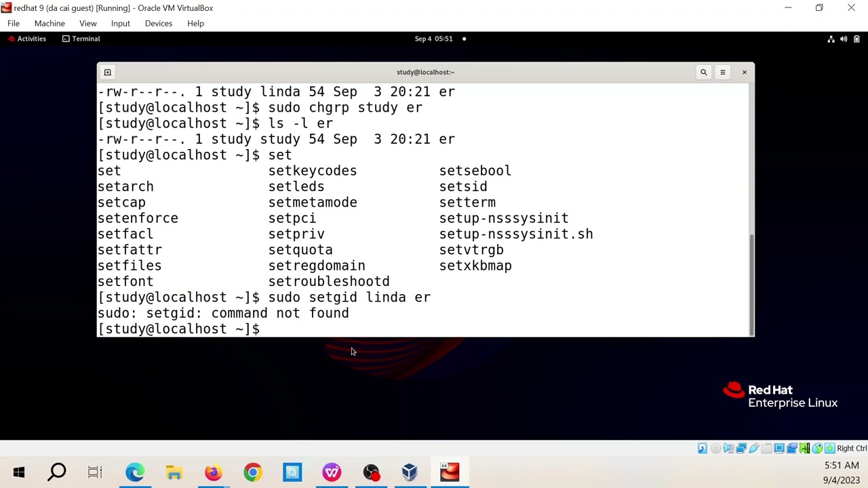Open Google Chrome from the taskbar
The width and height of the screenshot is (868, 488).
pos(252,472)
